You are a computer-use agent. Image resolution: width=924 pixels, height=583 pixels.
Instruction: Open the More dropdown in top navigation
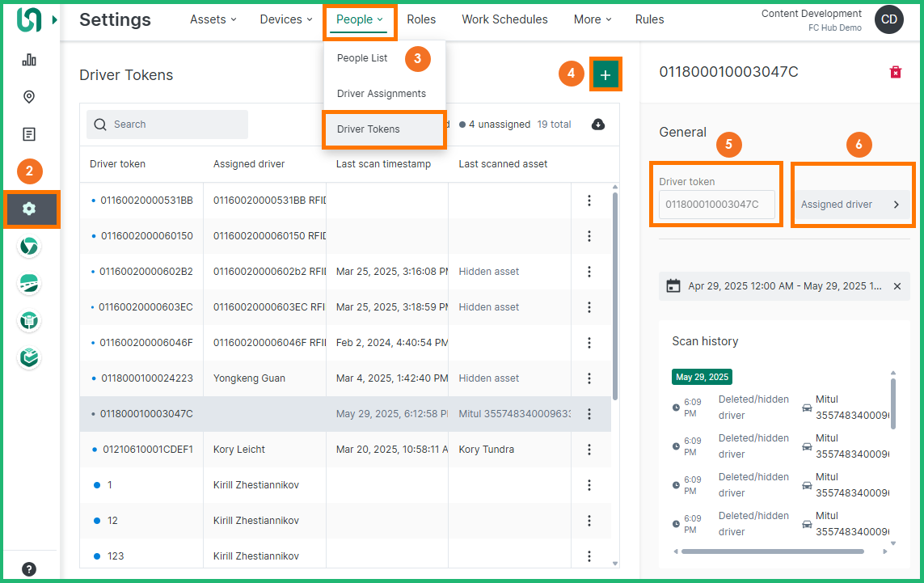pyautogui.click(x=593, y=19)
